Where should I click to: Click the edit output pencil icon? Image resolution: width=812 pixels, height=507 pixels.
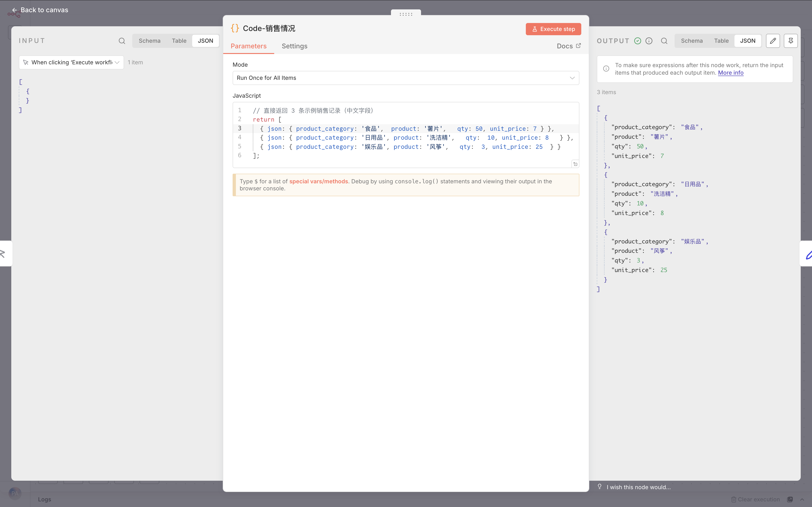(x=773, y=41)
